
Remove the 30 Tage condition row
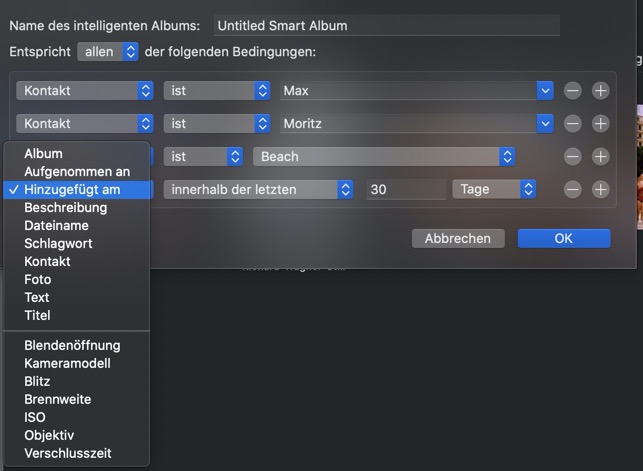coord(572,189)
